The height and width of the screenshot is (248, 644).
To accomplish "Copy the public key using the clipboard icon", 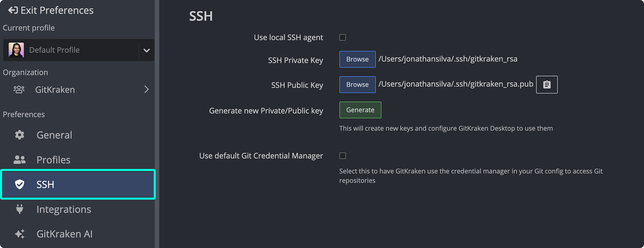I will tap(546, 85).
